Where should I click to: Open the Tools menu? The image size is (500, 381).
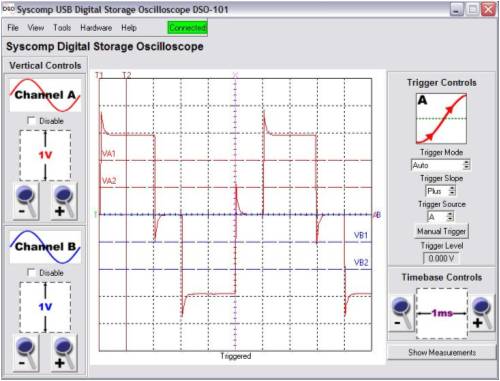[62, 28]
